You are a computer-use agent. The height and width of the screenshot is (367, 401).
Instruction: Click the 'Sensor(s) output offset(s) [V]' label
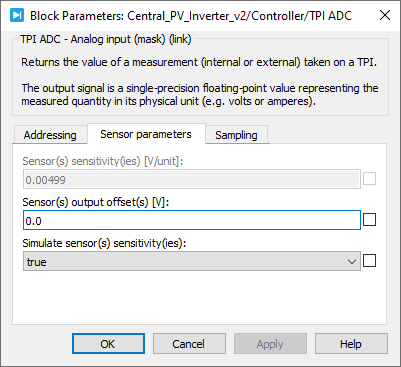pos(96,202)
